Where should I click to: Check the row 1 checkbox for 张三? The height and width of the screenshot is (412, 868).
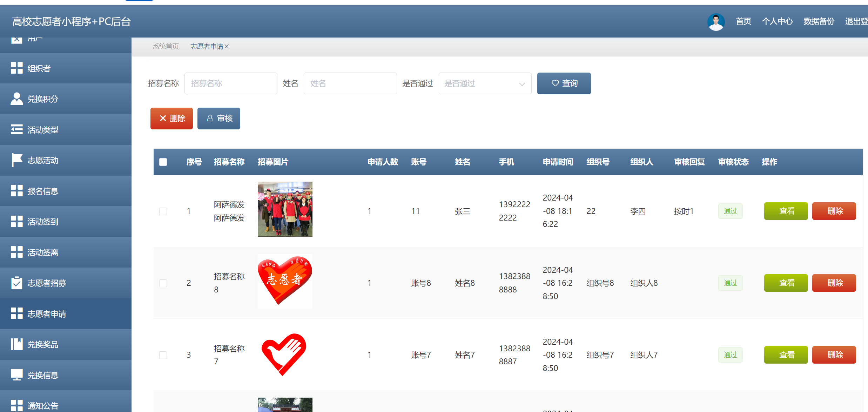163,211
